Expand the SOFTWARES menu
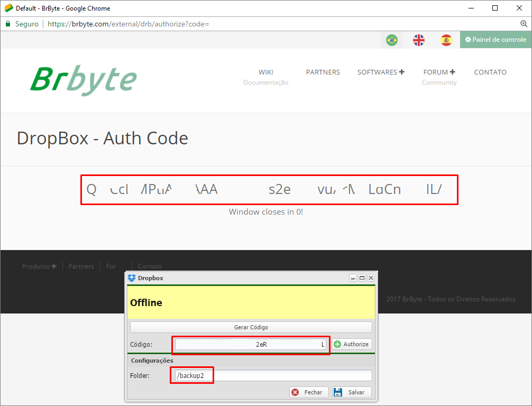This screenshot has width=532, height=406. pyautogui.click(x=381, y=72)
